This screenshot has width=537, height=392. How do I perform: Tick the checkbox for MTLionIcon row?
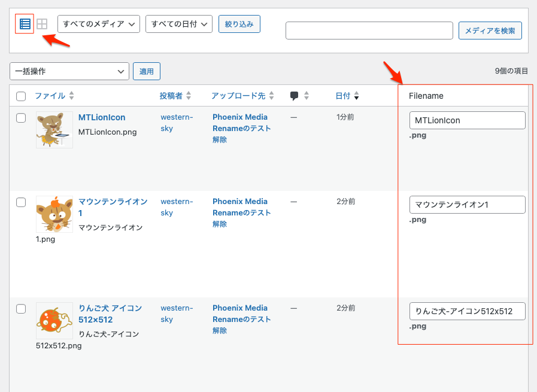[21, 118]
